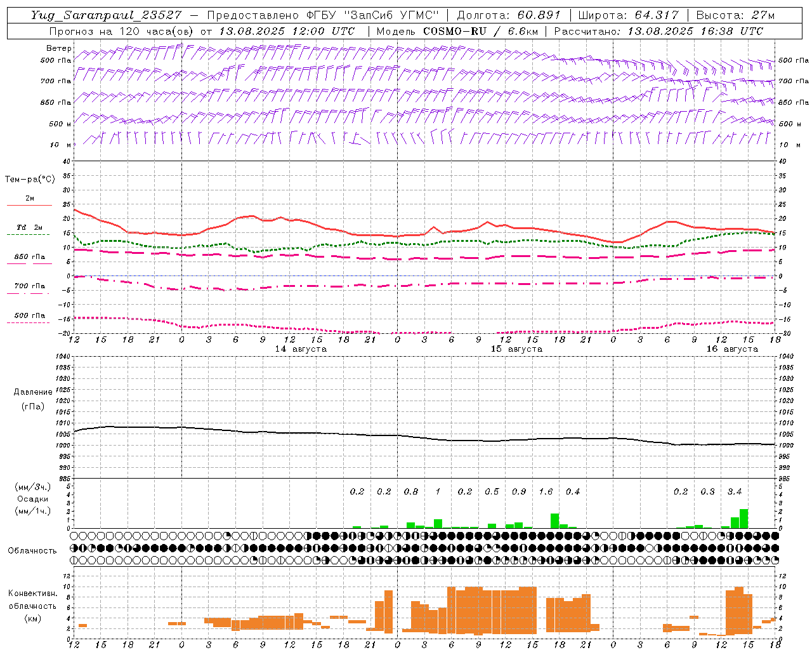Click the tallest green precipitation bar under 3.4

click(743, 519)
